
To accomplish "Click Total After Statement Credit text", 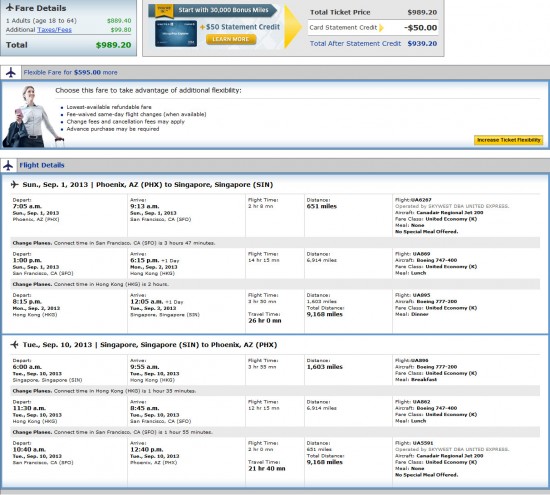I will (355, 44).
